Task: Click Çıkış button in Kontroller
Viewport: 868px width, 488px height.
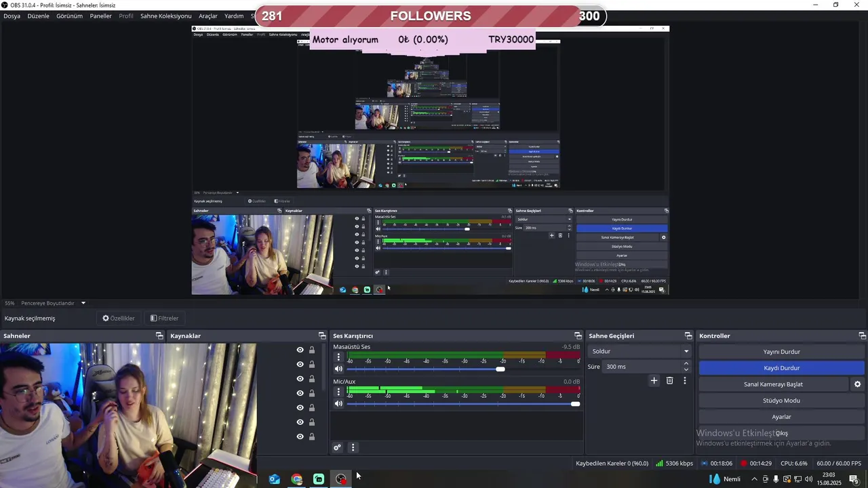Action: (x=781, y=433)
